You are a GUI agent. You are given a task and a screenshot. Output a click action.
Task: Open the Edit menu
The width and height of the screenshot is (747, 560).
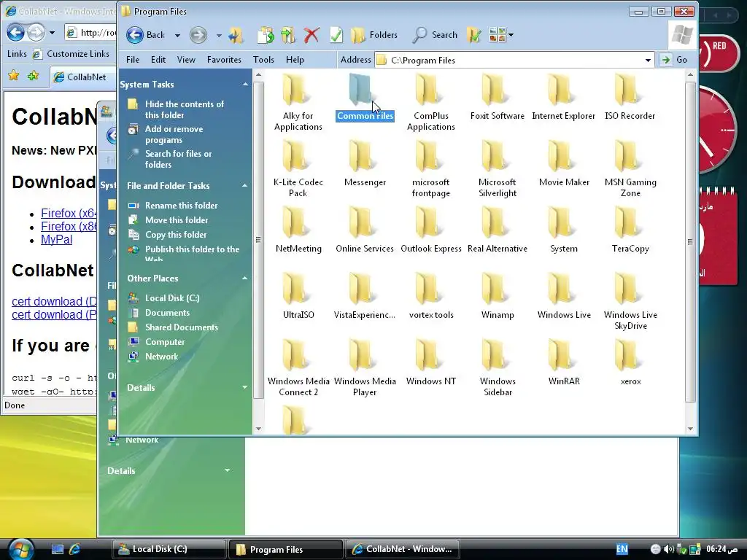pos(158,60)
